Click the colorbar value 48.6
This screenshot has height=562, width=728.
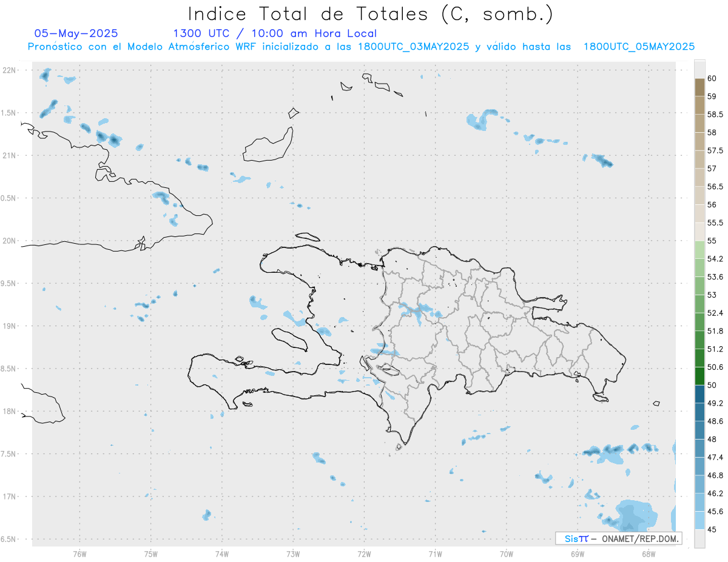pos(715,421)
